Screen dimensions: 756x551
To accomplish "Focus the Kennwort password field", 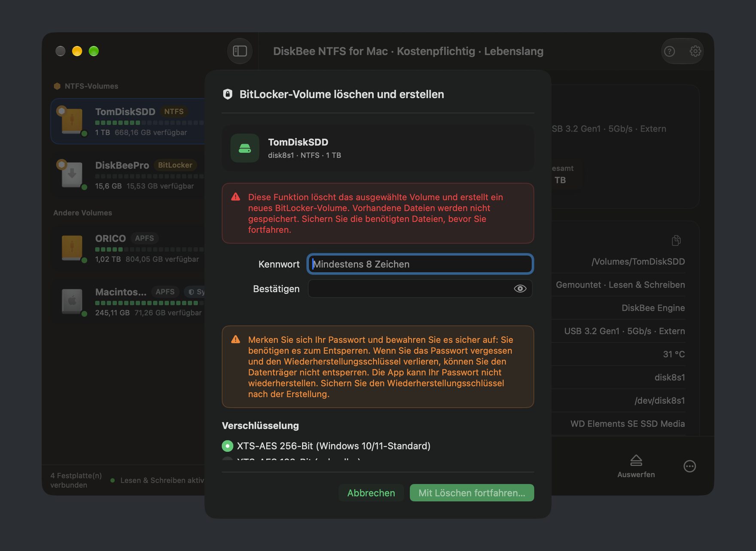I will [420, 264].
